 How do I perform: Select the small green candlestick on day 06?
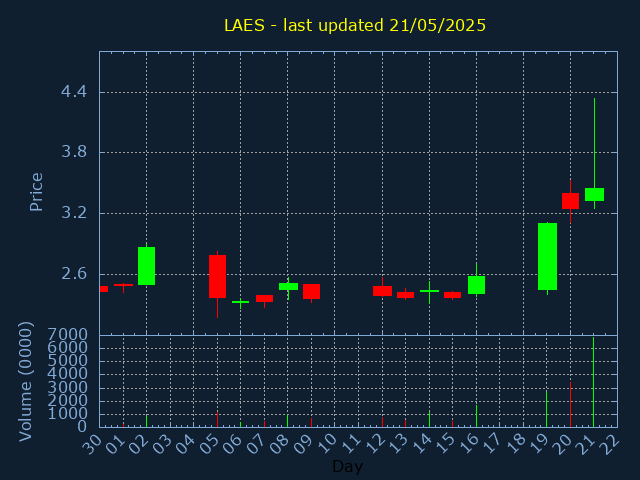click(x=241, y=302)
